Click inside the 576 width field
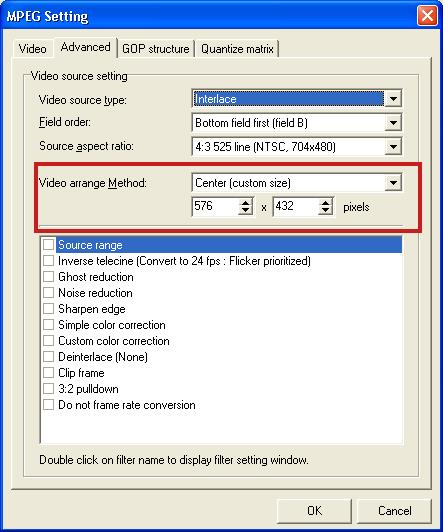Image resolution: width=443 pixels, height=532 pixels. 215,206
